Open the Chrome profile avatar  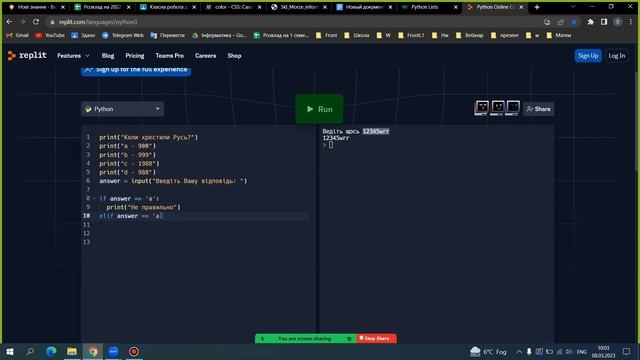pos(618,22)
